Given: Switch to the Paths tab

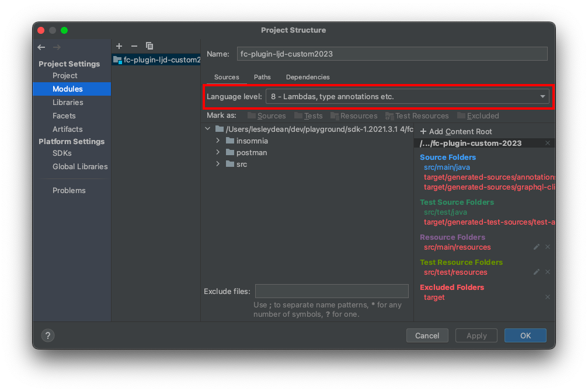Looking at the screenshot, I should pos(262,76).
